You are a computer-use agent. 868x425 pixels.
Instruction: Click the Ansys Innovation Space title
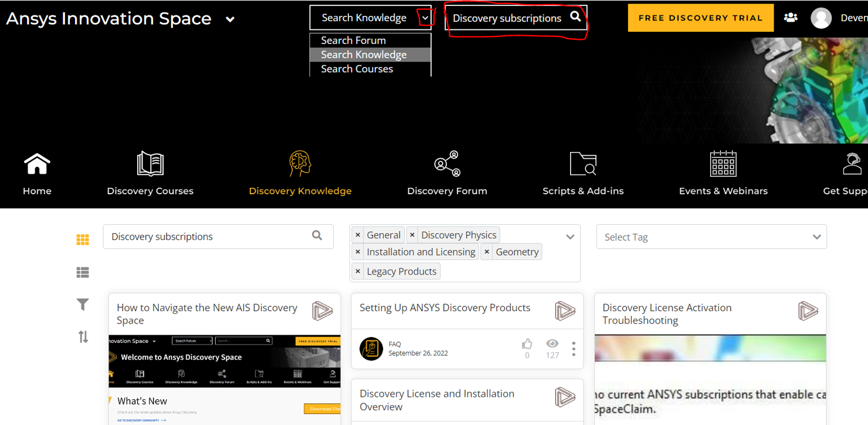[108, 19]
